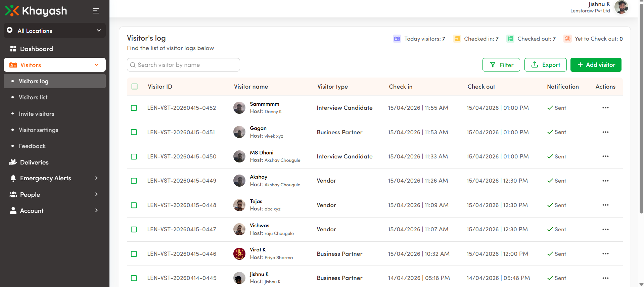Click the Yet to Check out icon
644x287 pixels.
pyautogui.click(x=567, y=39)
